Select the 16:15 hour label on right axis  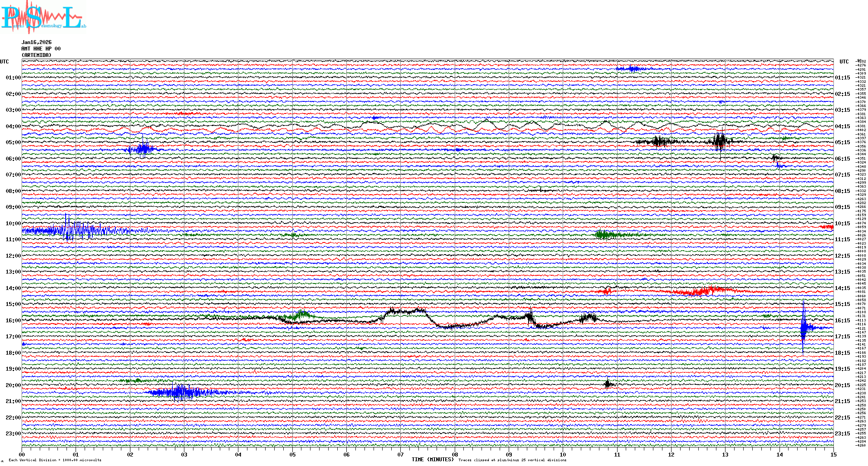click(842, 321)
